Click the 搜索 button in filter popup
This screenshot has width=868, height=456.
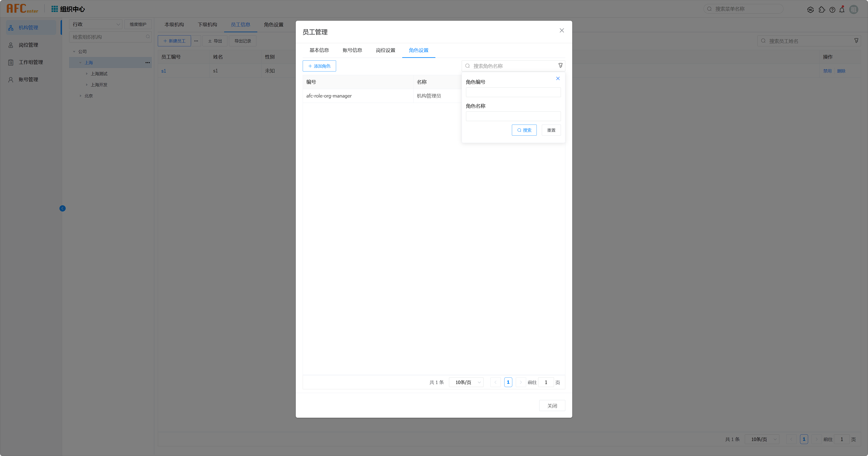click(524, 130)
